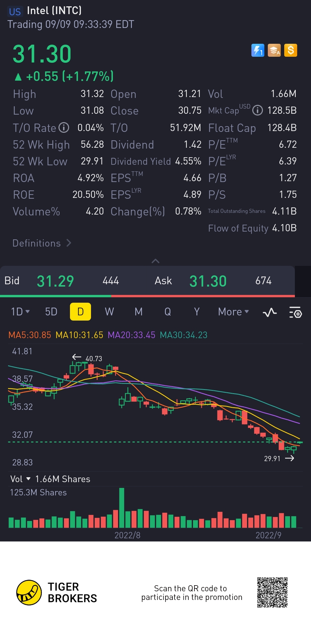The width and height of the screenshot is (311, 644).
Task: Tap the P/E TTM value 6.72
Action: coord(288,144)
